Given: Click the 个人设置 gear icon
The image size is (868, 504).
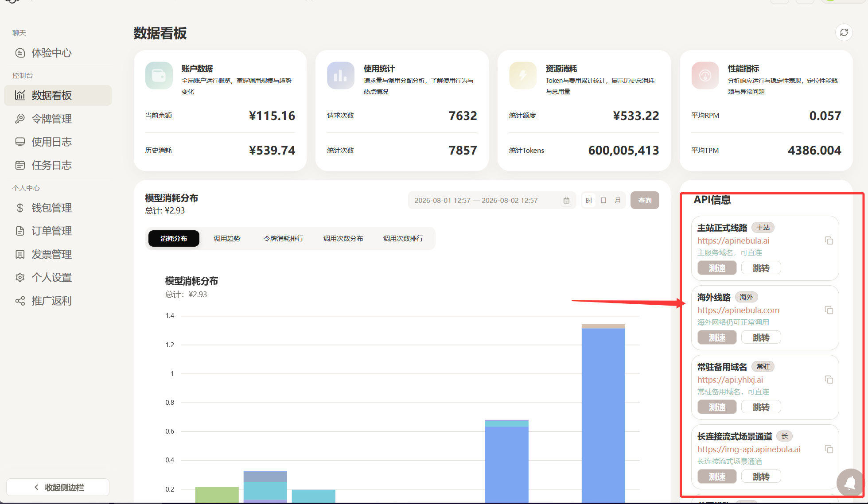Looking at the screenshot, I should 20,277.
